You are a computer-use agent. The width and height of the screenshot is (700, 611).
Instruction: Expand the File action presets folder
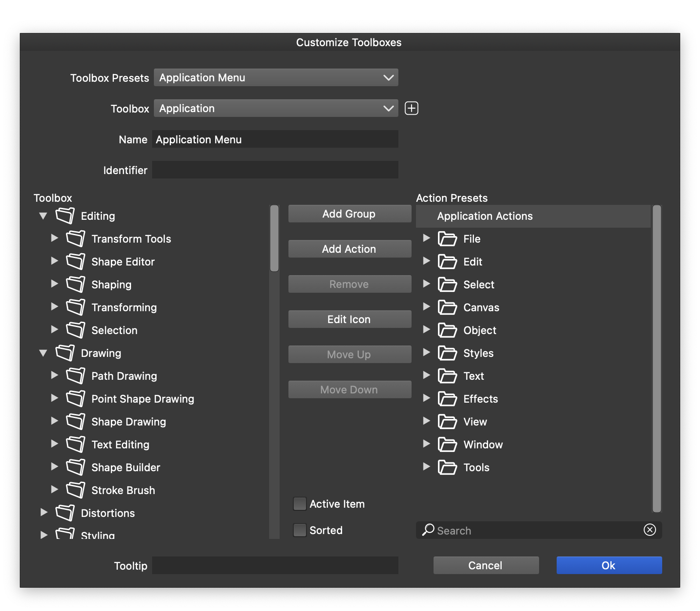[x=426, y=238]
